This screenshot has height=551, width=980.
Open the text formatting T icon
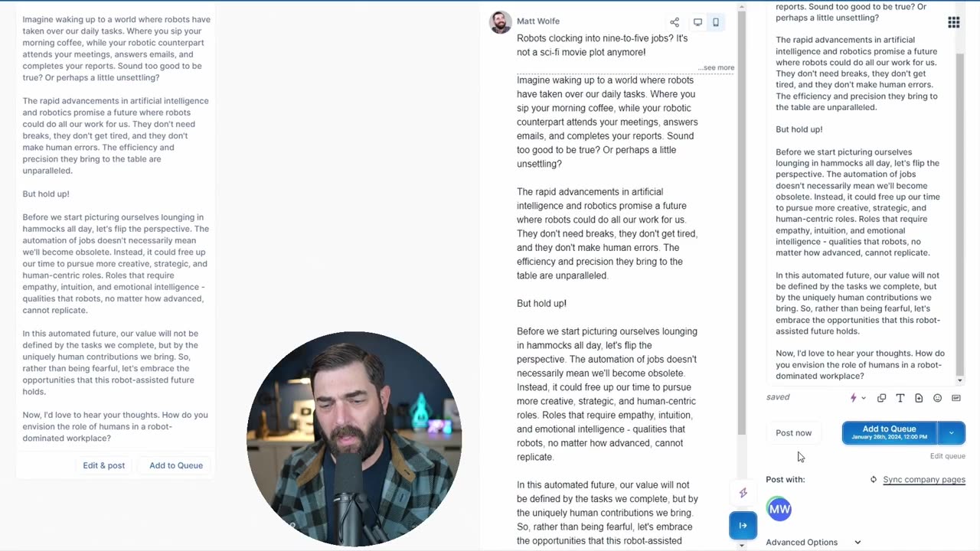pos(900,398)
